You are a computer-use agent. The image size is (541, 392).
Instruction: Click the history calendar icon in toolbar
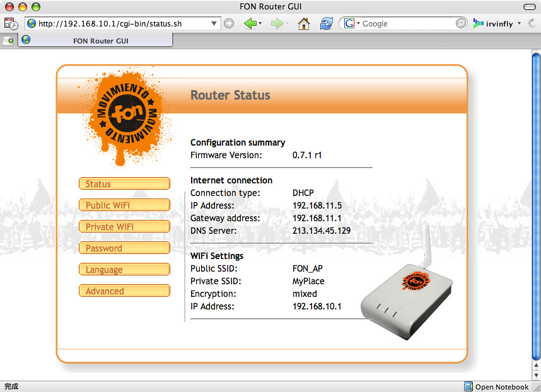pos(11,24)
